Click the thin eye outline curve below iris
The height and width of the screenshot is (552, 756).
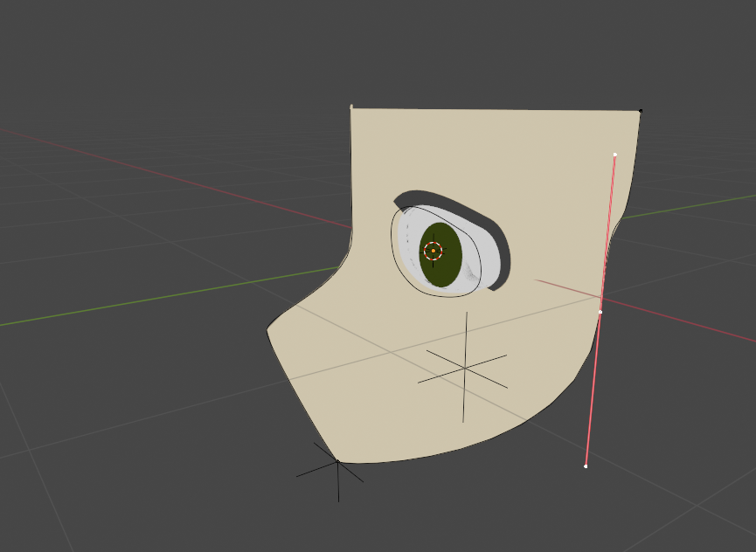click(446, 296)
